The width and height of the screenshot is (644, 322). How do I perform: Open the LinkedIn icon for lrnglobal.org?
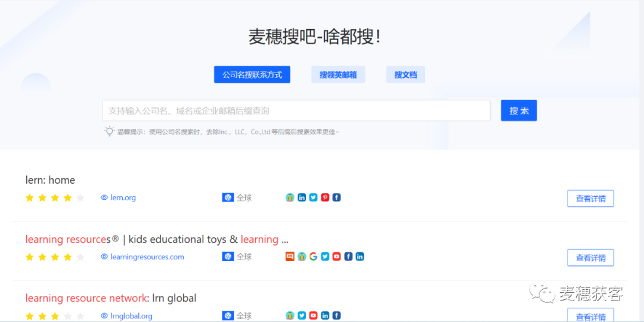click(x=325, y=316)
